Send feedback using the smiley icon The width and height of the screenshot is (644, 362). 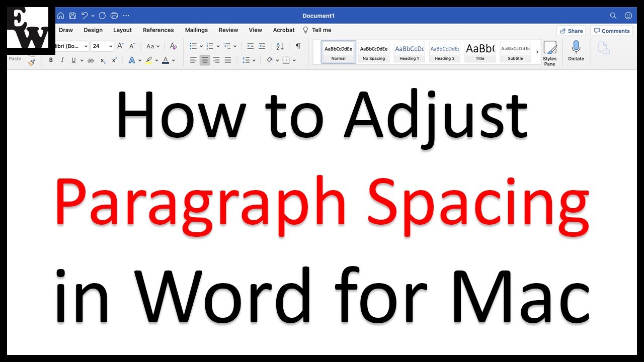point(628,16)
